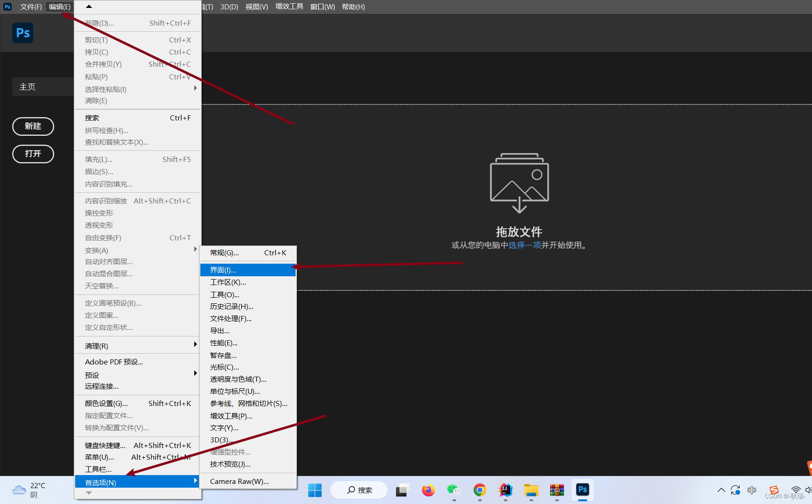The width and height of the screenshot is (812, 504).
Task: Click Photoshop icon in the taskbar
Action: click(x=583, y=490)
